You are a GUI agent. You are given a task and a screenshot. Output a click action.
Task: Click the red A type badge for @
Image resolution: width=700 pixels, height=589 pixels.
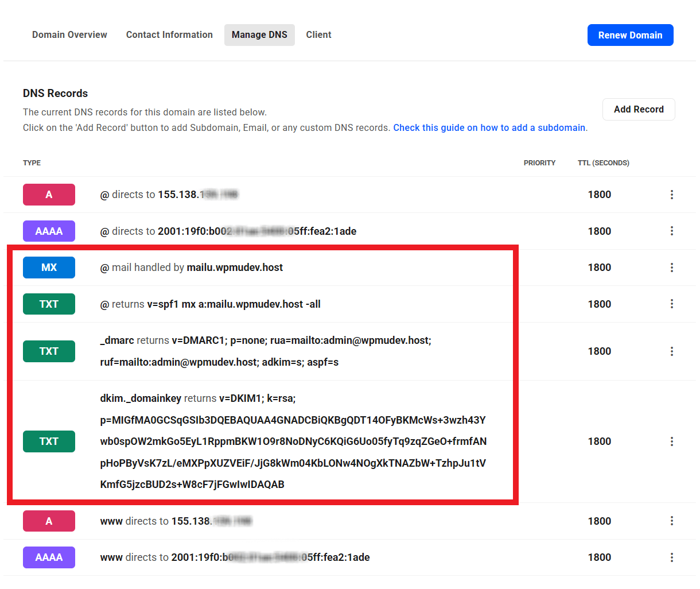49,195
